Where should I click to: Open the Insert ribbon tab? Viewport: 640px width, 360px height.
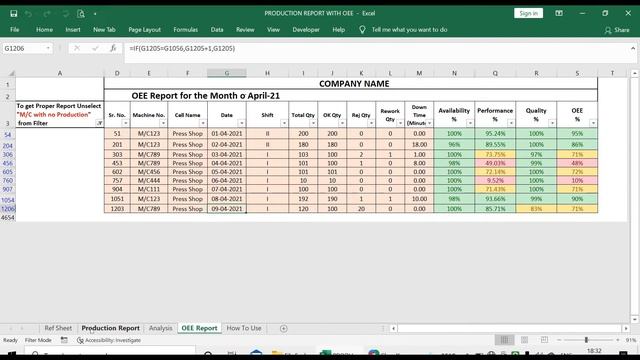(x=73, y=29)
